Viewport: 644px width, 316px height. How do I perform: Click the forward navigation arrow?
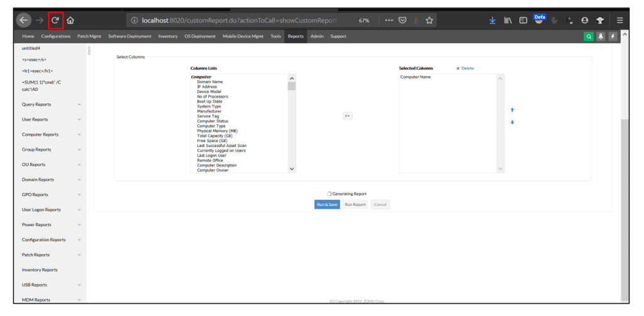(x=40, y=20)
